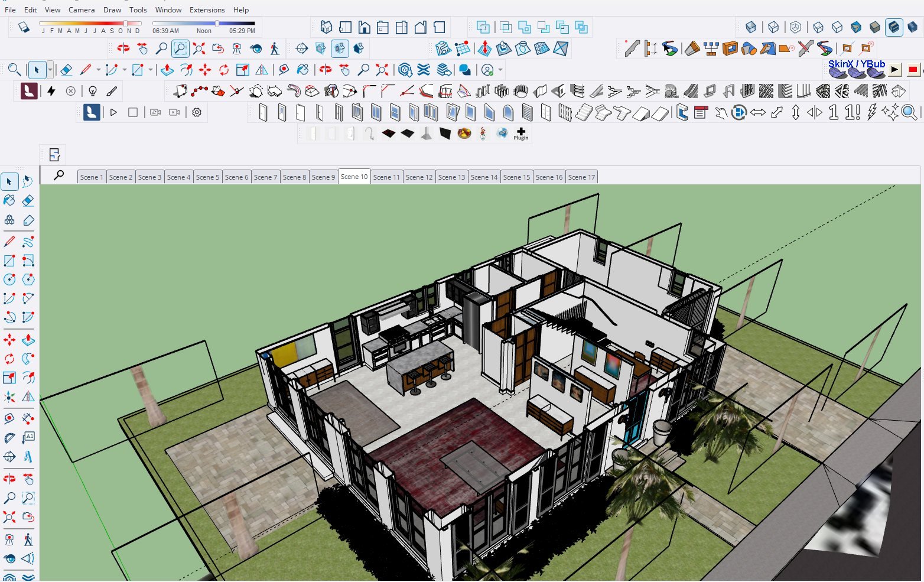Viewport: 924px width, 582px height.
Task: Click the time of day shadow slider
Action: coord(204,24)
